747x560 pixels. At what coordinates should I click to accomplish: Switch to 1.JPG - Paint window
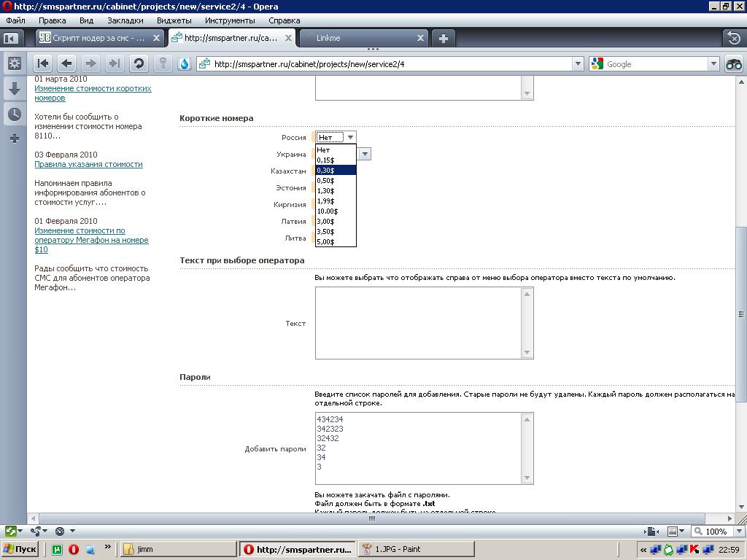point(417,549)
